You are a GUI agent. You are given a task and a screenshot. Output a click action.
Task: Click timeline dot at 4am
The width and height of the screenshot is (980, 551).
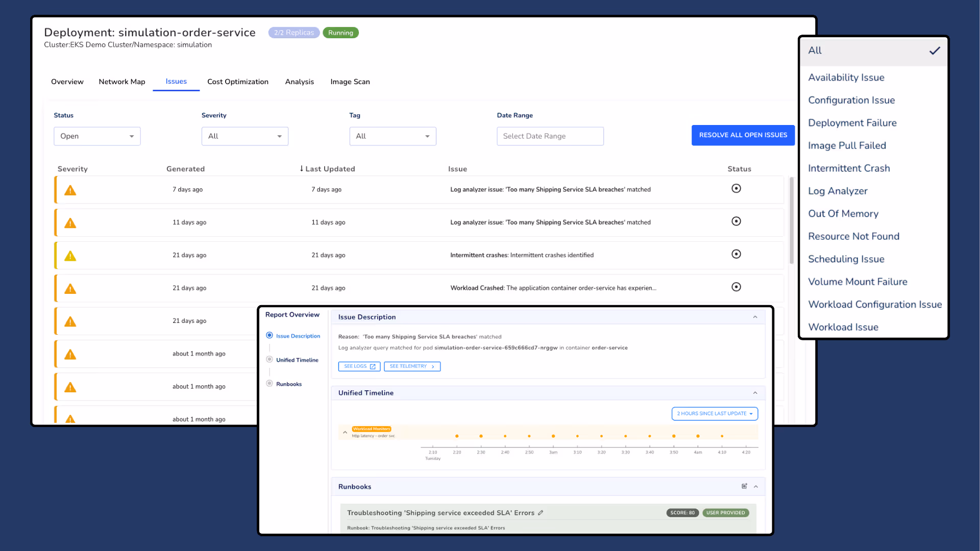point(698,436)
